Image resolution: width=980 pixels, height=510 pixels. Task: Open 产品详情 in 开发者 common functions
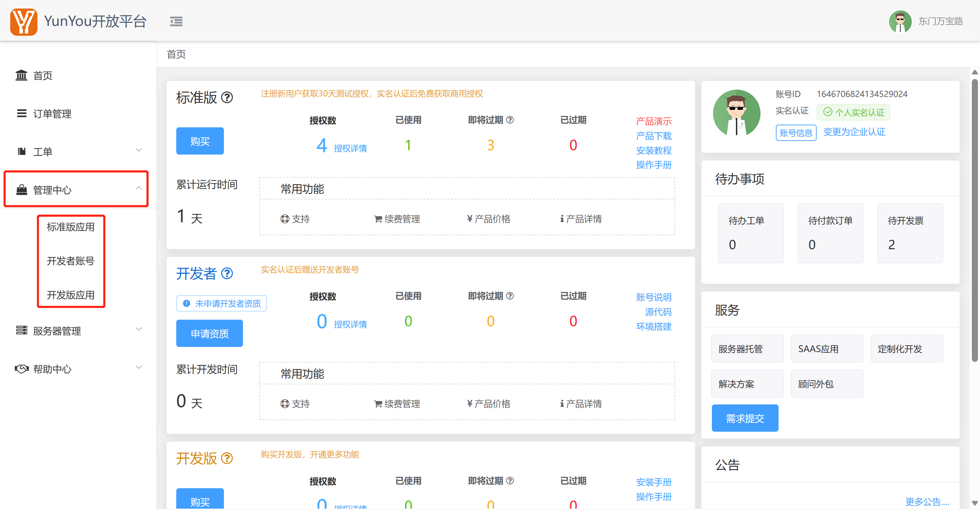click(x=581, y=404)
